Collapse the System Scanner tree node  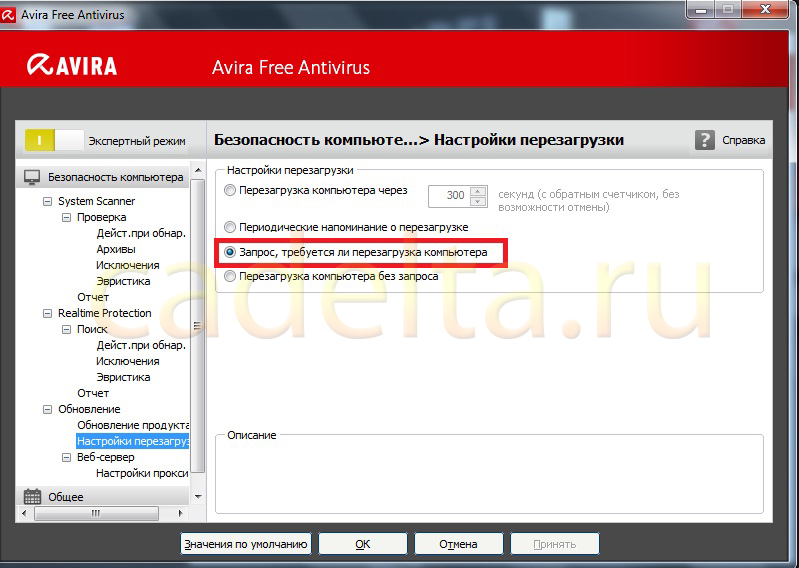(x=47, y=201)
